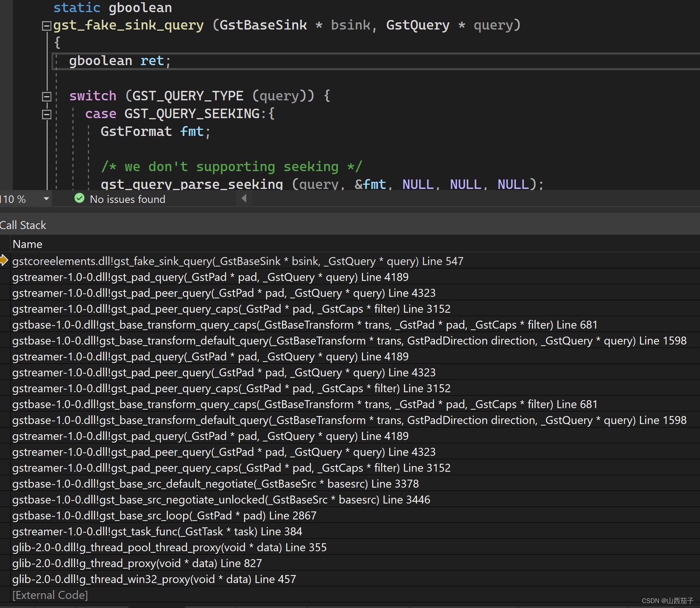The width and height of the screenshot is (700, 608).
Task: Select gst_base_src_negotiate_unlocked Line 3446 frame
Action: click(221, 500)
